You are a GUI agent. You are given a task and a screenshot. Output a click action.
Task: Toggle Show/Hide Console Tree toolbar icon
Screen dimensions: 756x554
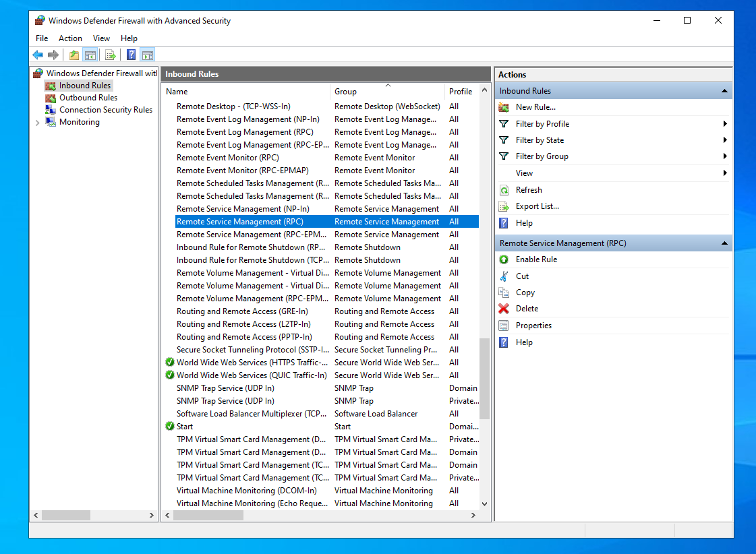[90, 55]
